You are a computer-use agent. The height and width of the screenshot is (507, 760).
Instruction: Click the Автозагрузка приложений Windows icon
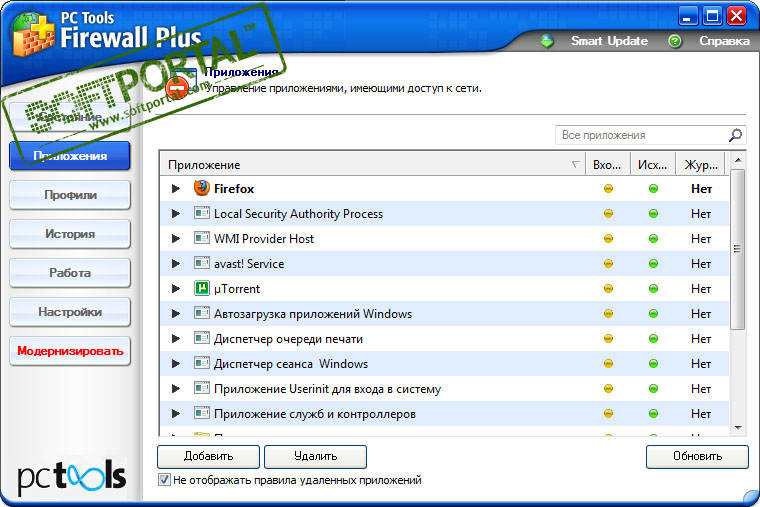point(202,314)
